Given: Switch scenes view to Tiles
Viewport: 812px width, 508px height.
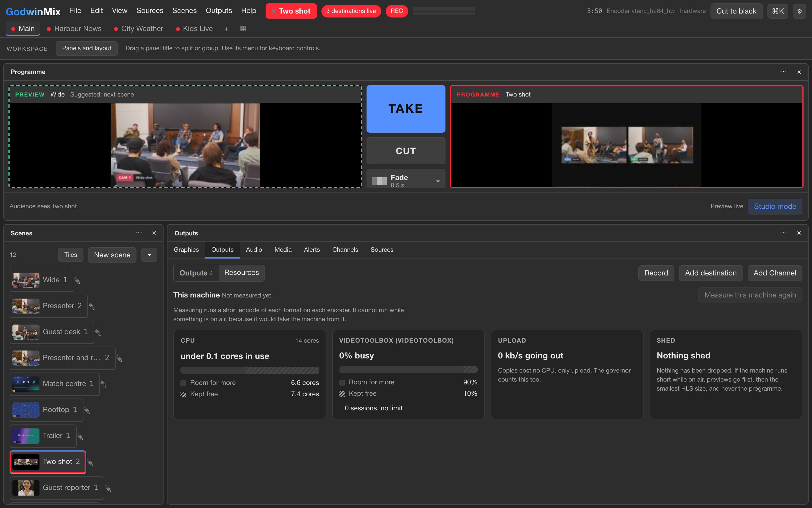Looking at the screenshot, I should click(x=70, y=255).
